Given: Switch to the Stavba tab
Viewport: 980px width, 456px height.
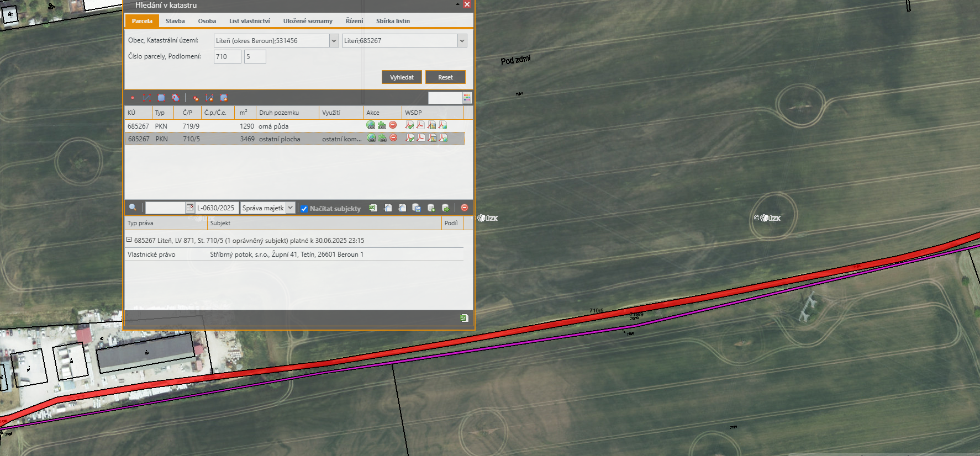Looking at the screenshot, I should coord(175,21).
